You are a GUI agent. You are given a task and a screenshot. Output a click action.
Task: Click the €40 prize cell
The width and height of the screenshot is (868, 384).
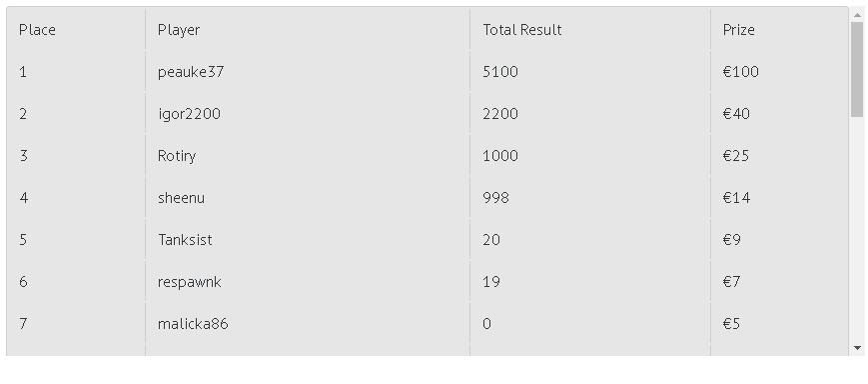coord(736,114)
